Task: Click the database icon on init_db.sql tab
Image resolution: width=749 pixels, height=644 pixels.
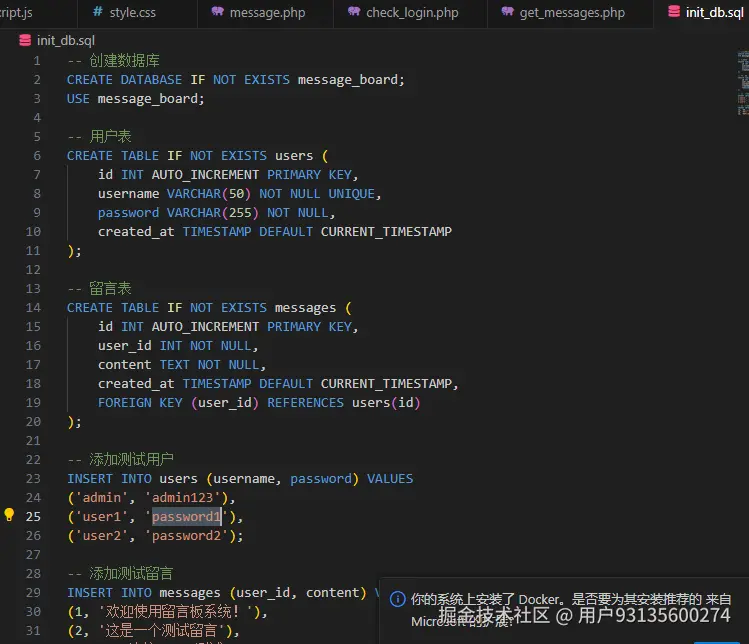Action: tap(674, 11)
